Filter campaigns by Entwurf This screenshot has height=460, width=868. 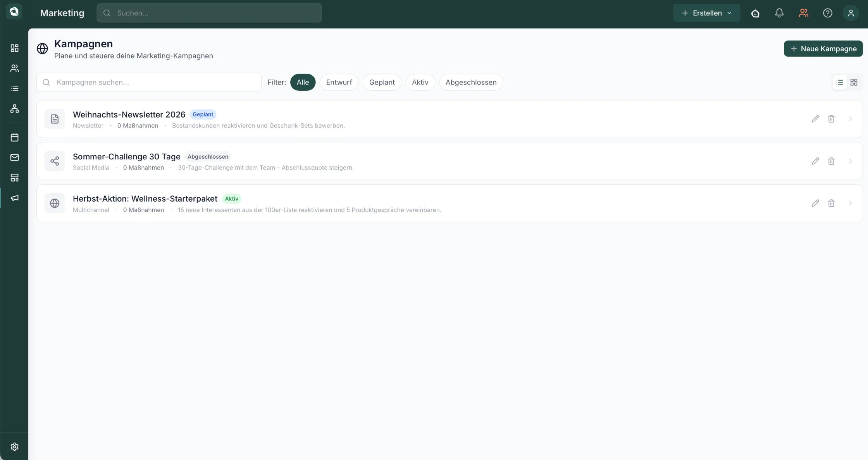coord(339,82)
